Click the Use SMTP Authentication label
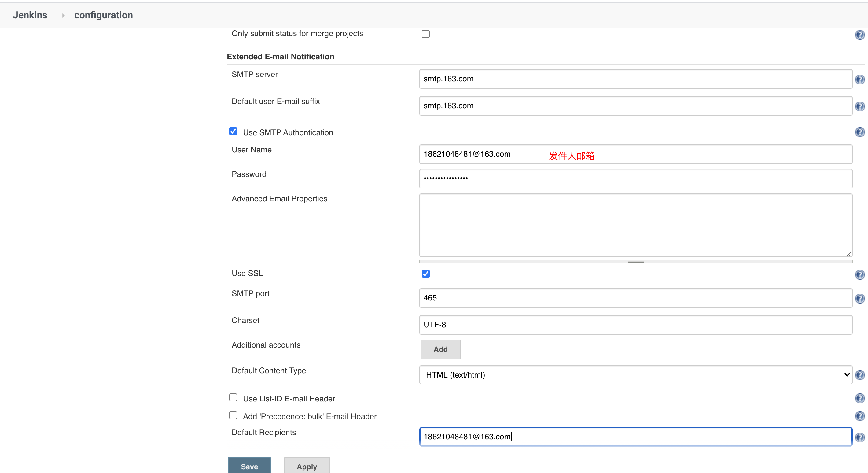Viewport: 868px width, 473px height. 288,132
